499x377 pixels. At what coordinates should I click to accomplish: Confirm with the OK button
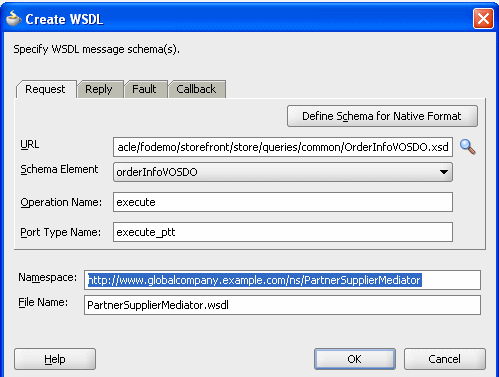(355, 359)
